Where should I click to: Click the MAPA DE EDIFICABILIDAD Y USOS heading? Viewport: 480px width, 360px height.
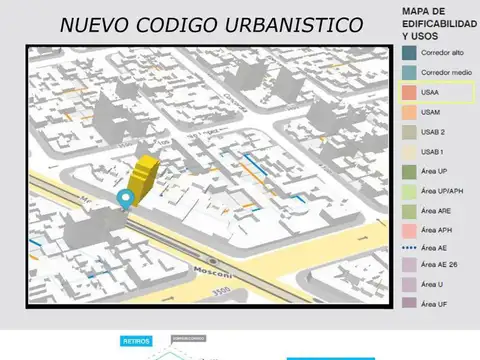tap(439, 24)
